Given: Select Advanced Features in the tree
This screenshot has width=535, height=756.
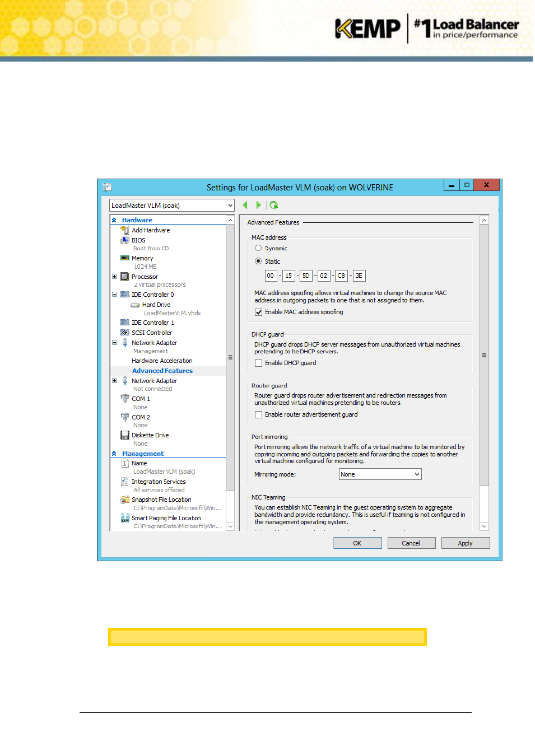Looking at the screenshot, I should (x=162, y=371).
